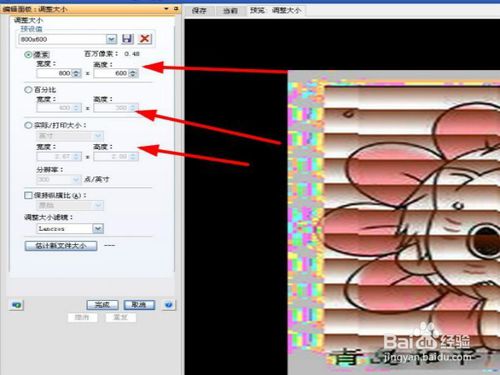Click the red X delete preset icon

tap(145, 39)
